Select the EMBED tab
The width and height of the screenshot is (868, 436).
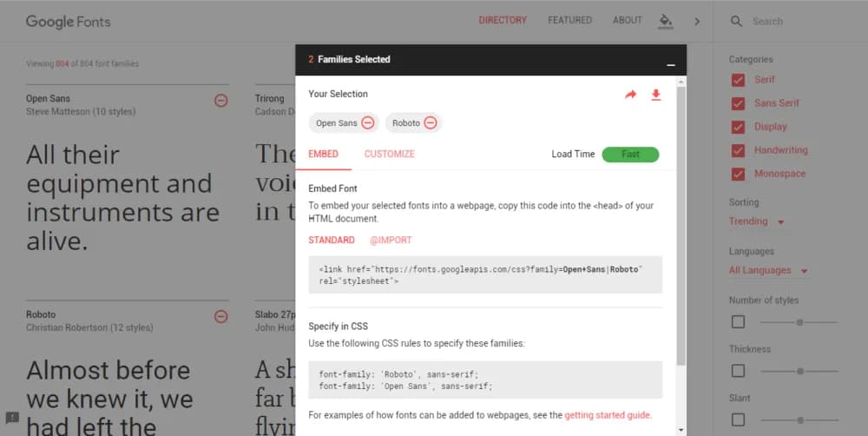pyautogui.click(x=323, y=154)
